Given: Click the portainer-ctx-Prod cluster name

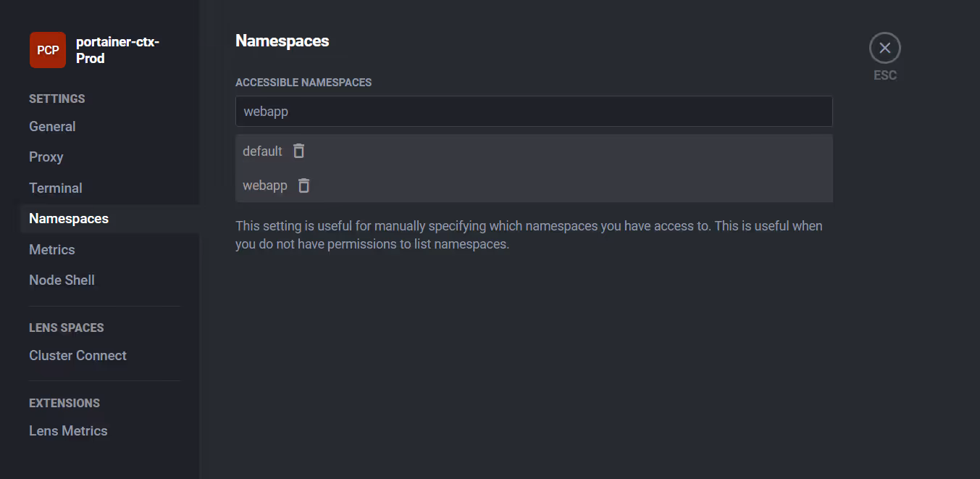Looking at the screenshot, I should pyautogui.click(x=117, y=50).
